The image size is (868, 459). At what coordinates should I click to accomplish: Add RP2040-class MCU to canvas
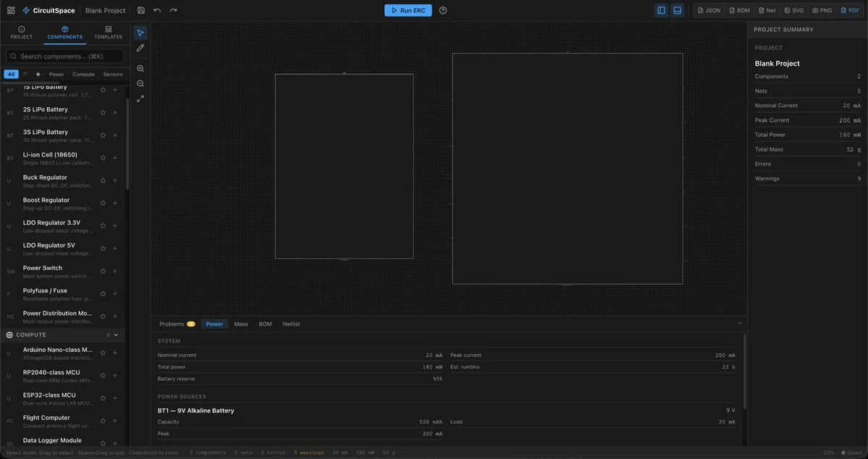[x=115, y=376]
